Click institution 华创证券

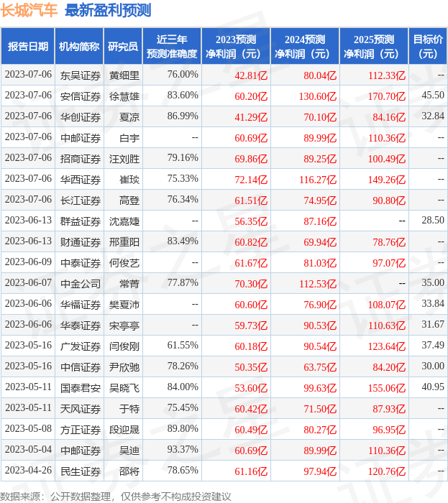pyautogui.click(x=81, y=117)
